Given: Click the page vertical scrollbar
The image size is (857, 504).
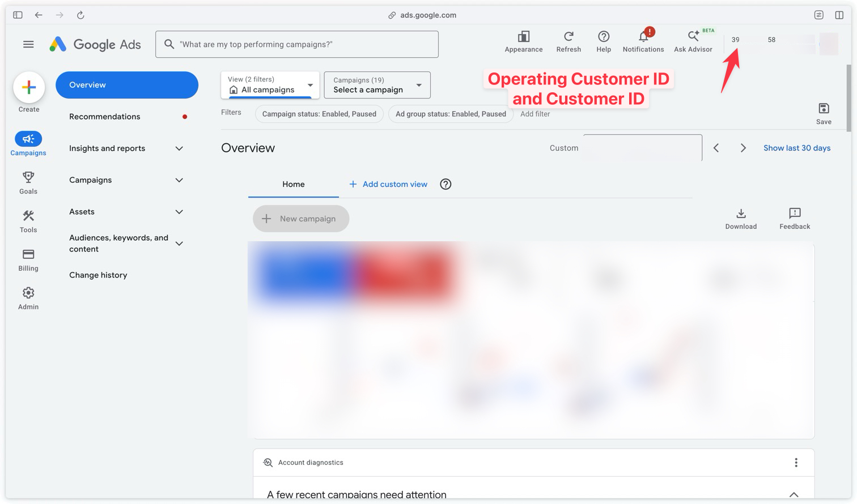Looking at the screenshot, I should click(848, 98).
